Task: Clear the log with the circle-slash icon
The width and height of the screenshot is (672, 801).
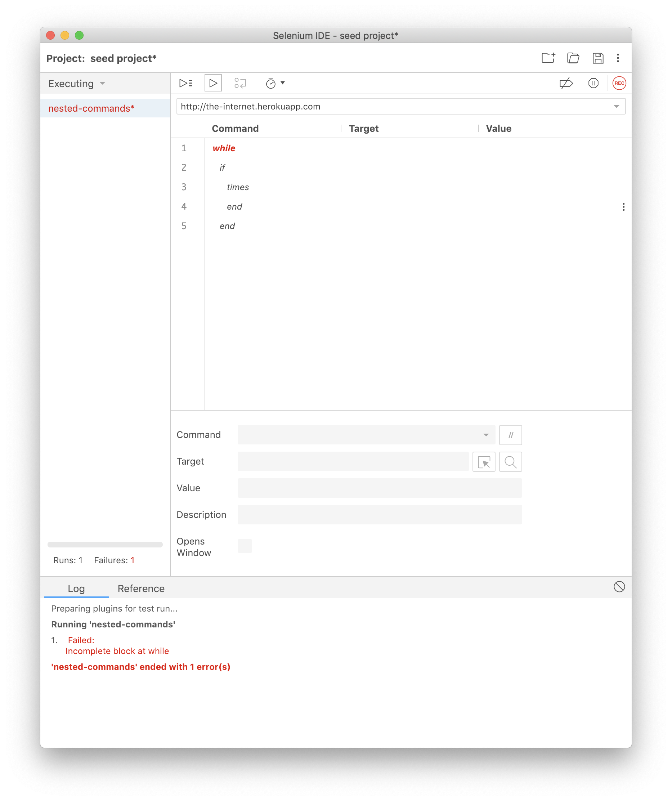Action: [619, 587]
